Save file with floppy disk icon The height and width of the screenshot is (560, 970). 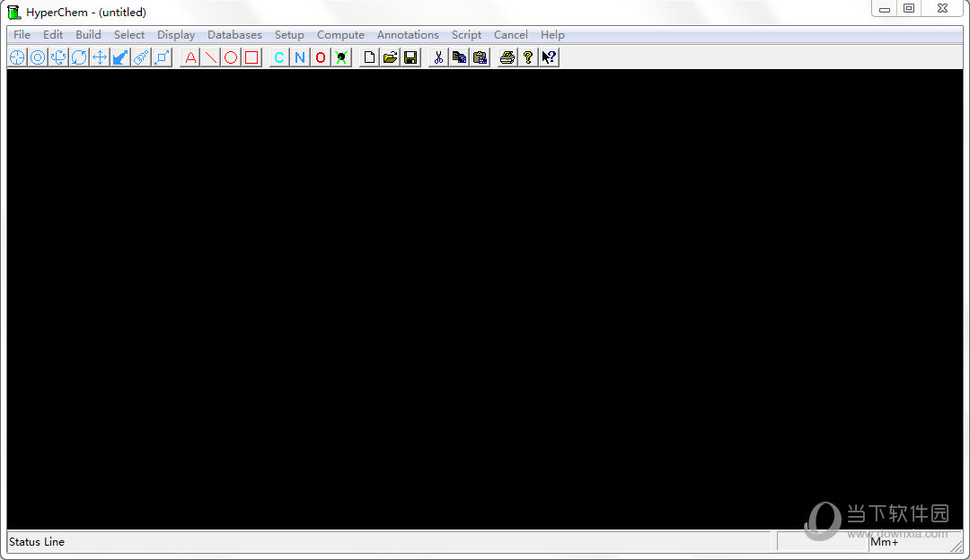[410, 57]
